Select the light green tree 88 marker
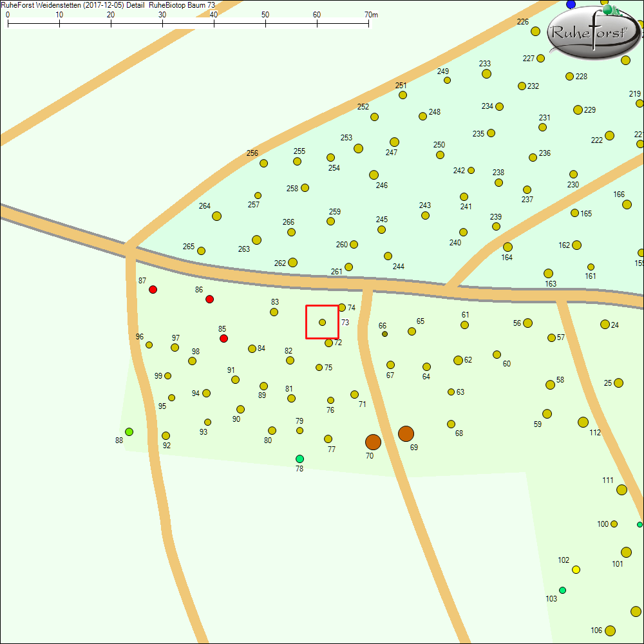This screenshot has height=644, width=644. click(x=129, y=431)
